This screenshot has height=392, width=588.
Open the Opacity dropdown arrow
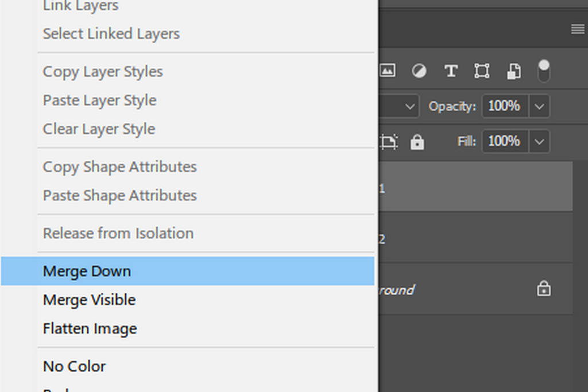tap(539, 107)
